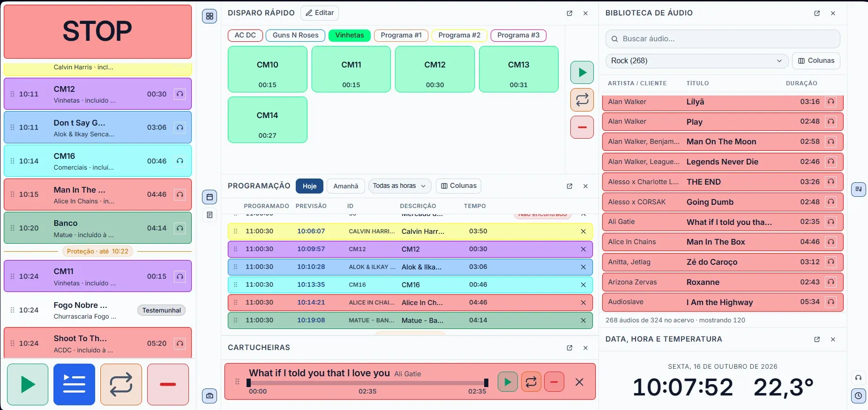Toggle the blue playlist auto mode button

click(x=74, y=384)
